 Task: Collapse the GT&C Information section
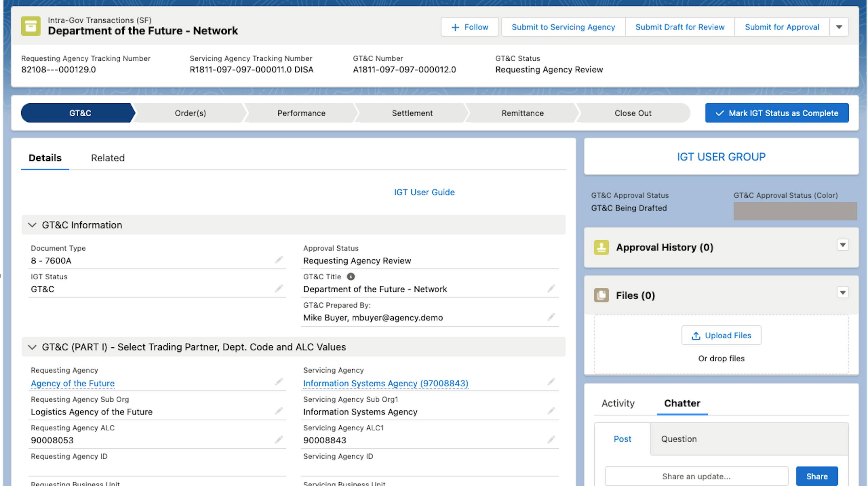(x=32, y=225)
